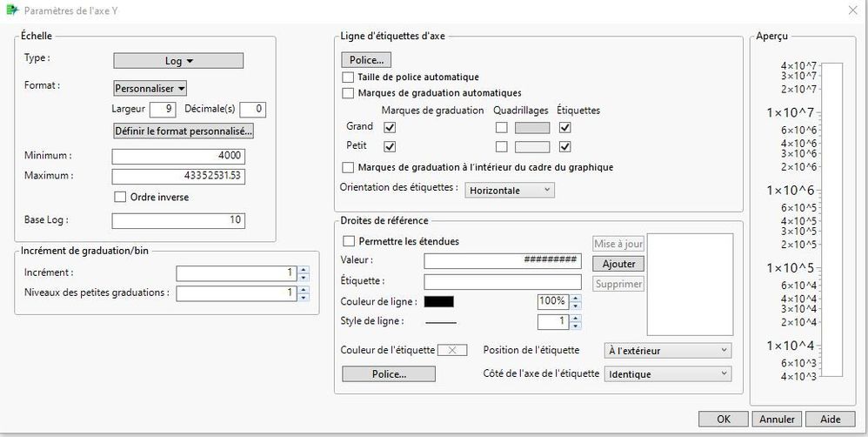
Task: Click the Niveaux des petites graduations field
Action: click(237, 293)
